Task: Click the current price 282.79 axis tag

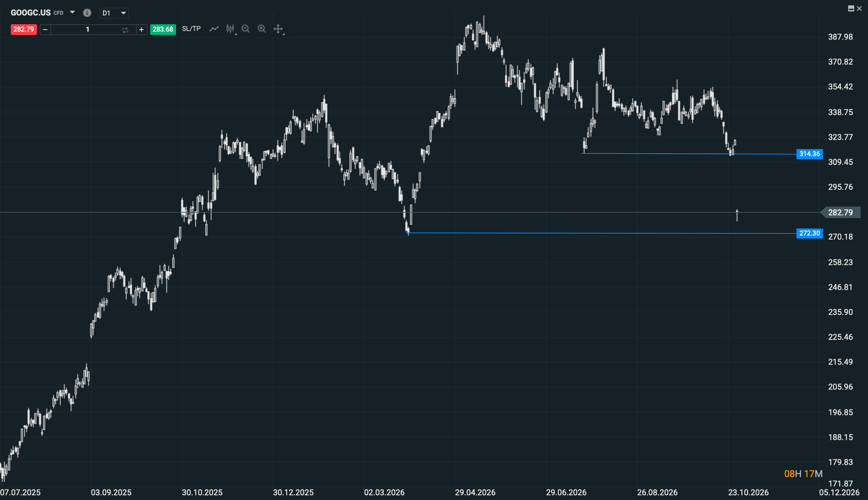Action: click(x=840, y=213)
